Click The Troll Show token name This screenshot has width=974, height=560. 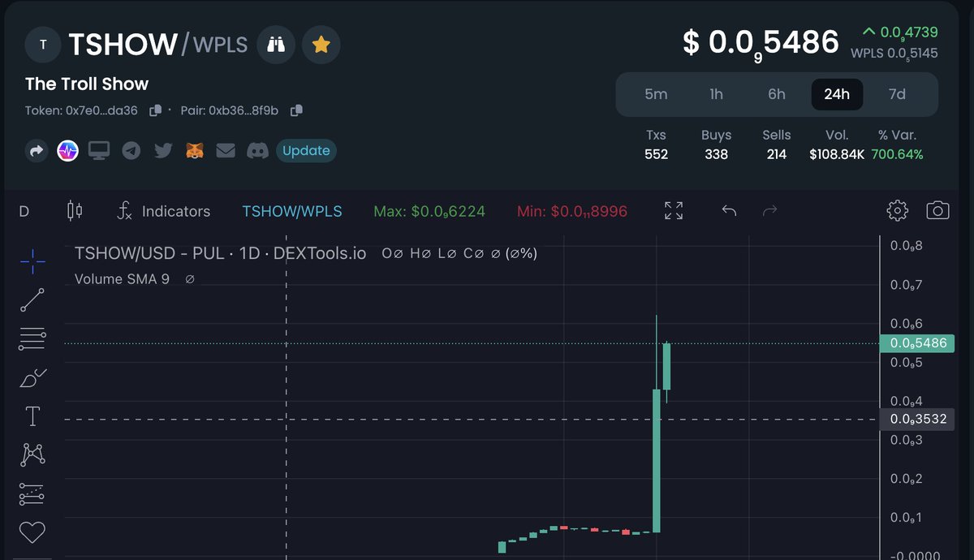coord(87,84)
